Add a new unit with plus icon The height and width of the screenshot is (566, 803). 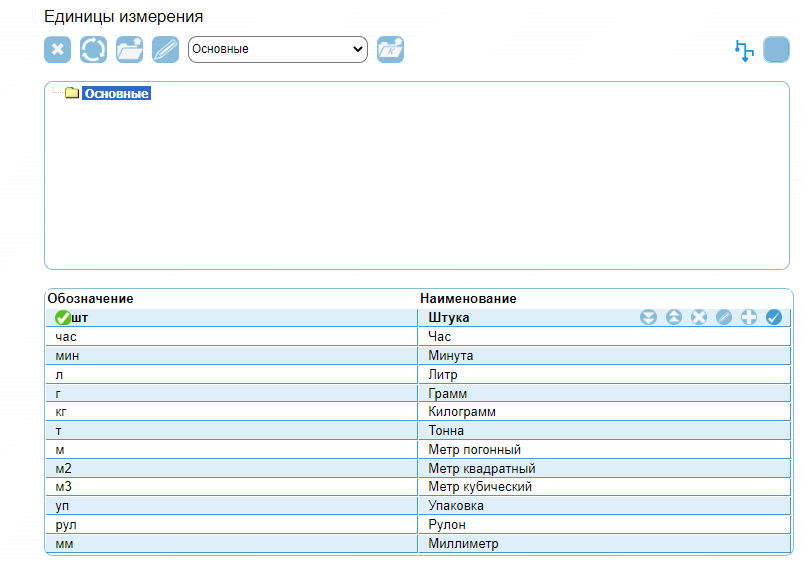(749, 318)
